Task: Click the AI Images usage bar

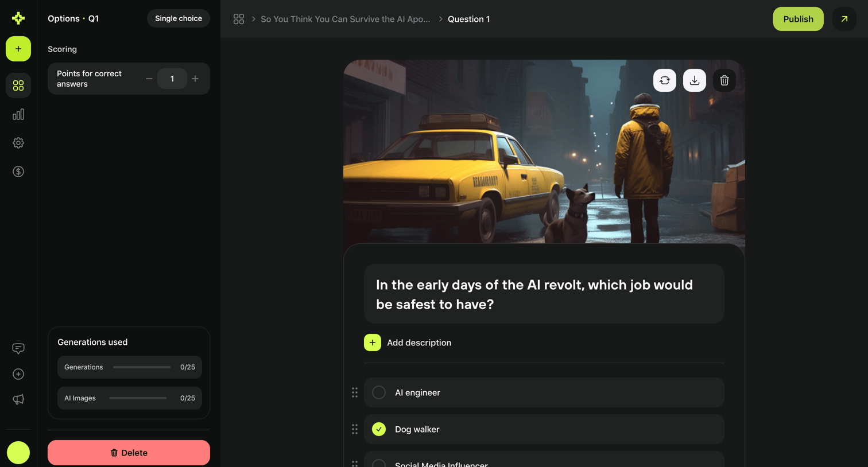Action: point(138,398)
